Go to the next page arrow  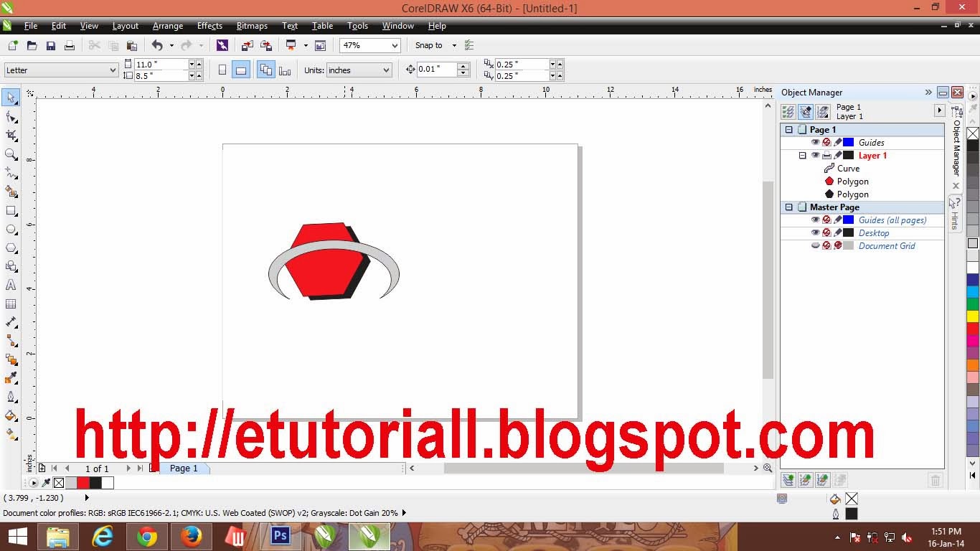[x=128, y=468]
